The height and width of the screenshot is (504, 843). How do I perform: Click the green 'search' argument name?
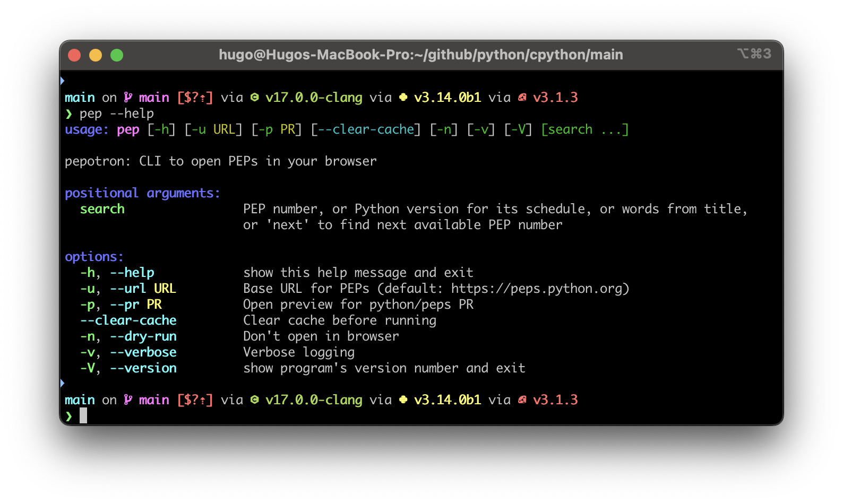coord(102,209)
